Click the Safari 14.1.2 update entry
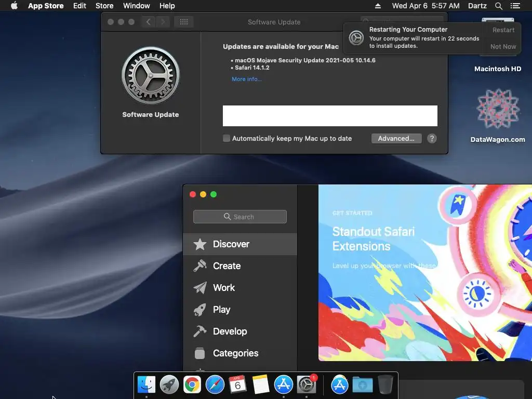This screenshot has width=532, height=399. pos(252,68)
